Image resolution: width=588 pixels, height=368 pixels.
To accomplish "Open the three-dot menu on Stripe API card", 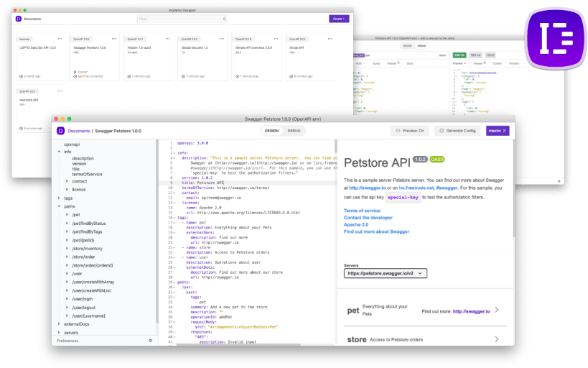I will pyautogui.click(x=330, y=39).
